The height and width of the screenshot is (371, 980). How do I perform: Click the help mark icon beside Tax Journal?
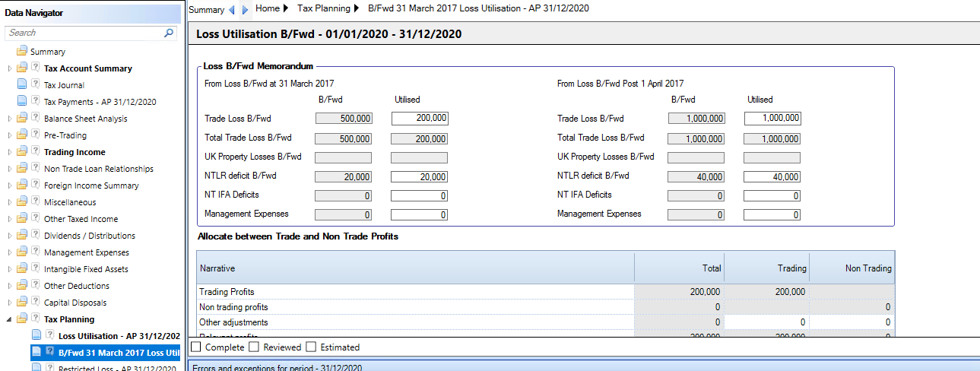tap(35, 85)
